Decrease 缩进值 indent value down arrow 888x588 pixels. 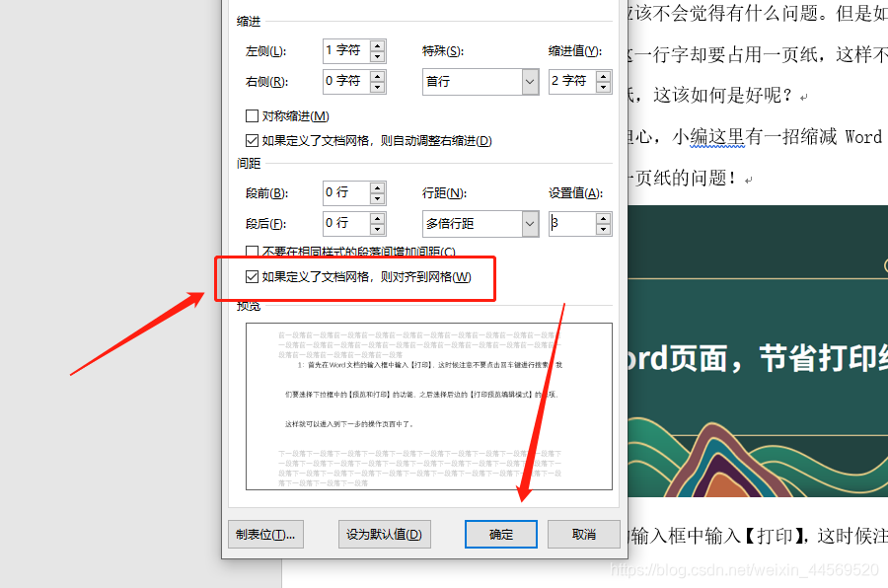click(604, 87)
